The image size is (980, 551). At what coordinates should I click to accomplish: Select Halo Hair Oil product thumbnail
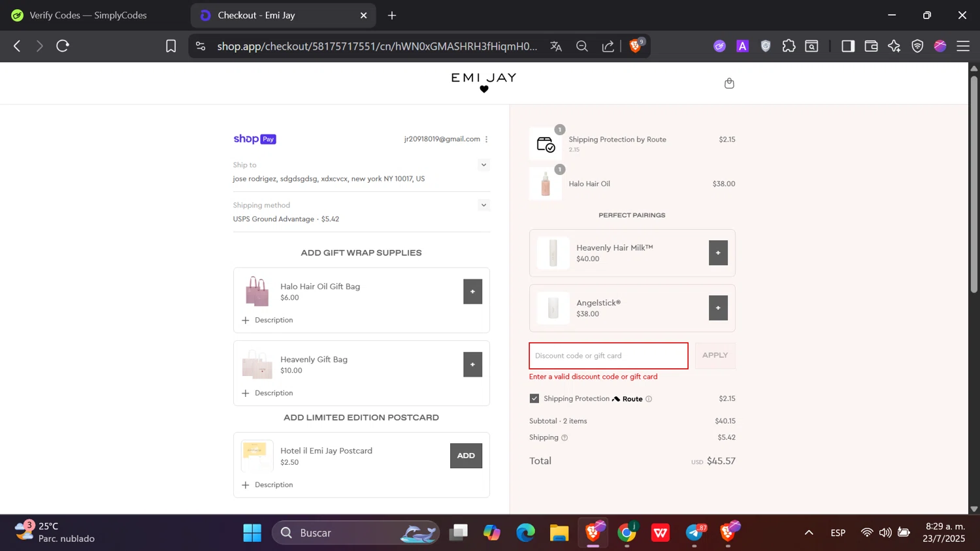546,183
